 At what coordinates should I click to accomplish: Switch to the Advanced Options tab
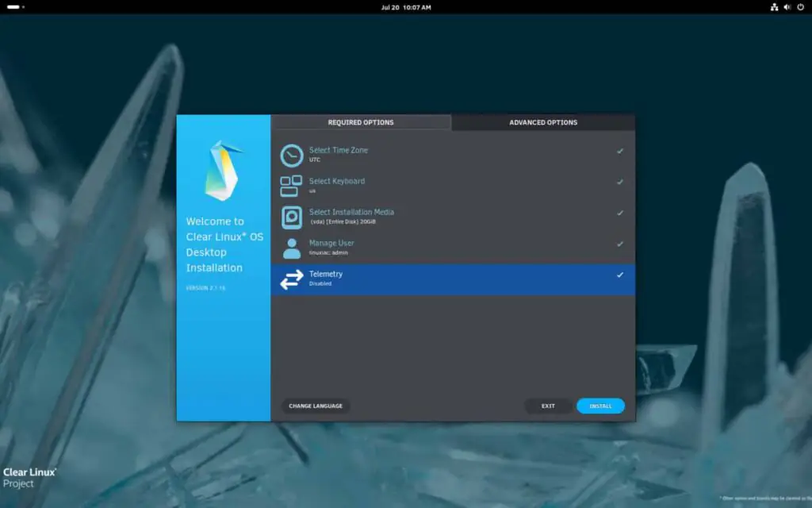pyautogui.click(x=543, y=122)
